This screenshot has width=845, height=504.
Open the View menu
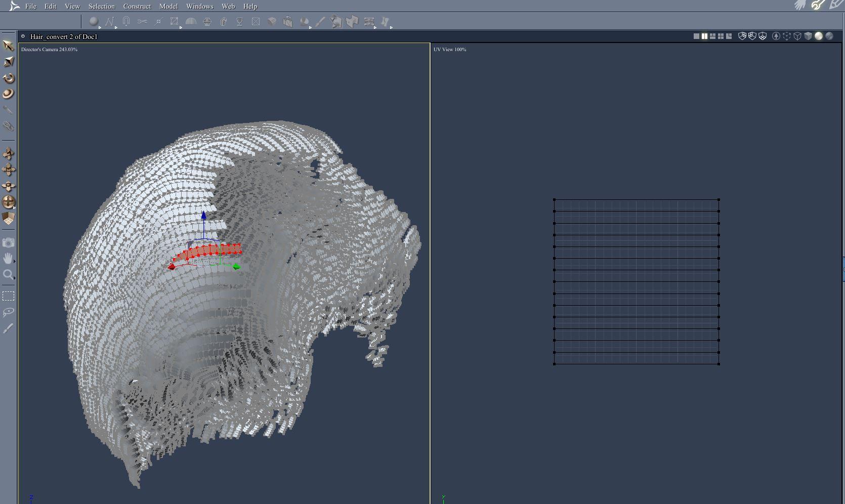(72, 6)
